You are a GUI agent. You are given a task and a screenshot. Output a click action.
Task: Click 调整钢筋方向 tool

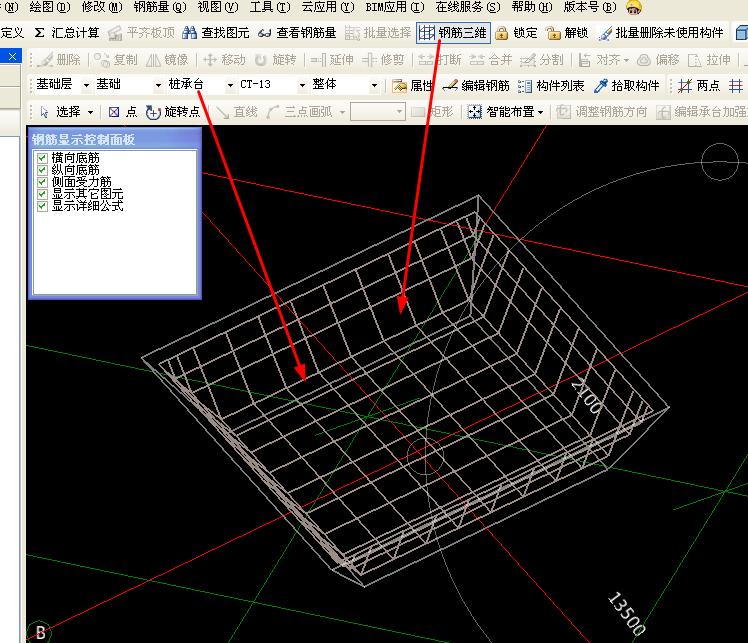click(602, 112)
